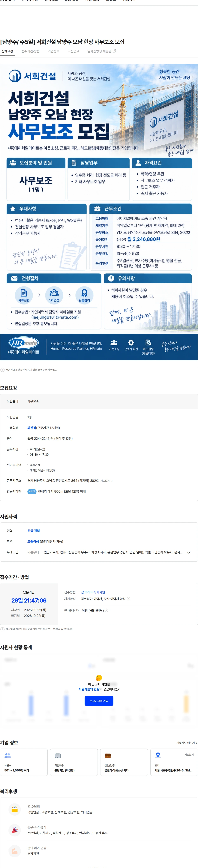This screenshot has height=868, width=198.
Task: Click email leejung6181@nate.com in banner
Action: coord(55,317)
